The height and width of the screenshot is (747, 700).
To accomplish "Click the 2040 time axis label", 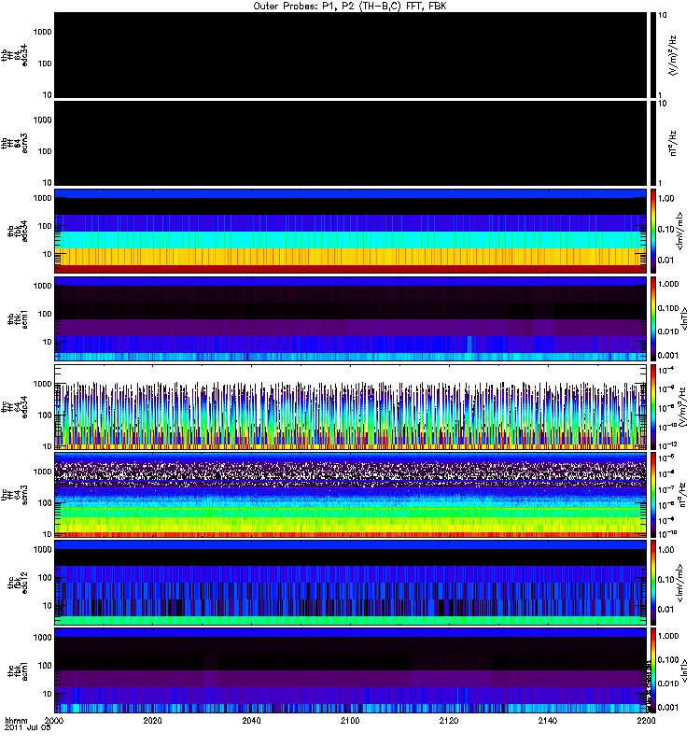I will [x=251, y=721].
